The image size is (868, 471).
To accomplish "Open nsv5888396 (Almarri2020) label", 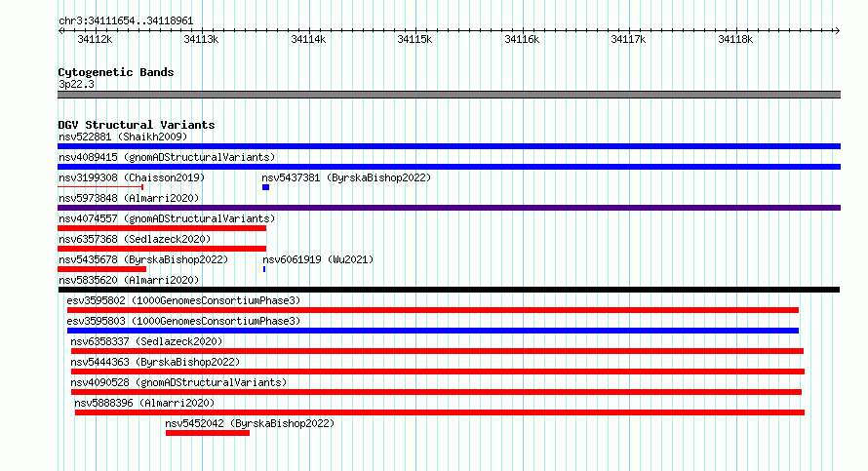I will click(x=144, y=403).
